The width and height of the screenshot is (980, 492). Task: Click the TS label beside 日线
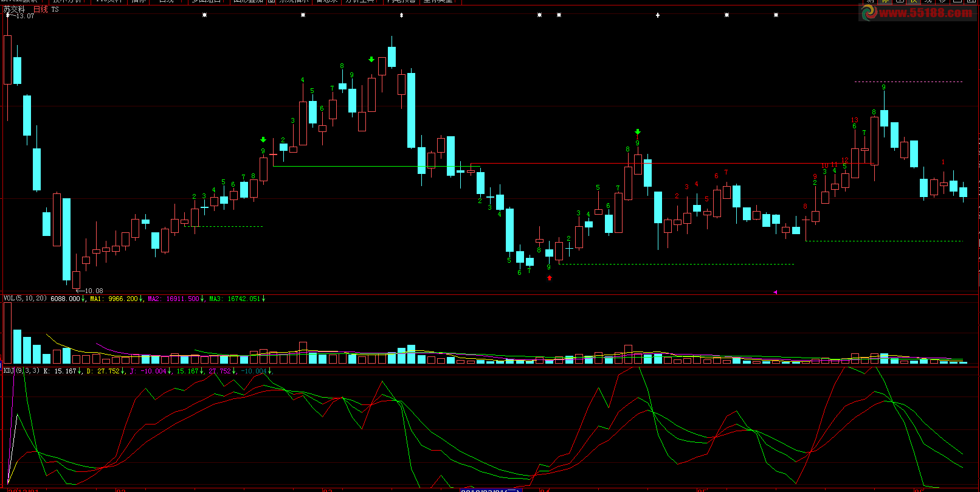point(55,9)
